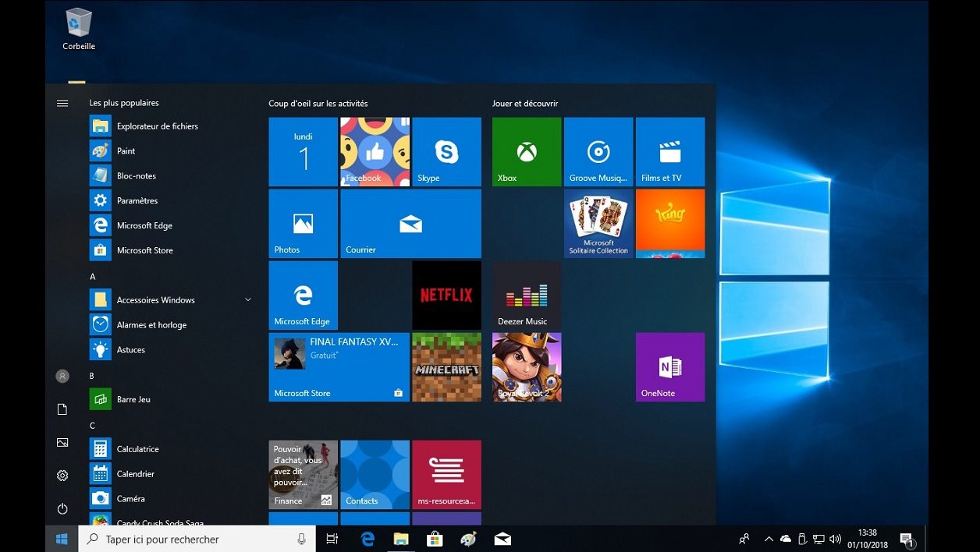Viewport: 980px width, 552px height.
Task: Open Microsoft Store in the popular apps list
Action: pyautogui.click(x=172, y=250)
